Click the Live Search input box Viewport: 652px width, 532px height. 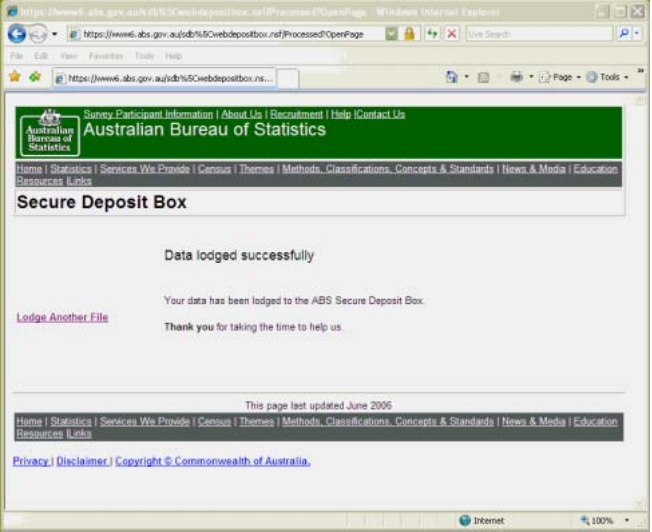[x=539, y=34]
